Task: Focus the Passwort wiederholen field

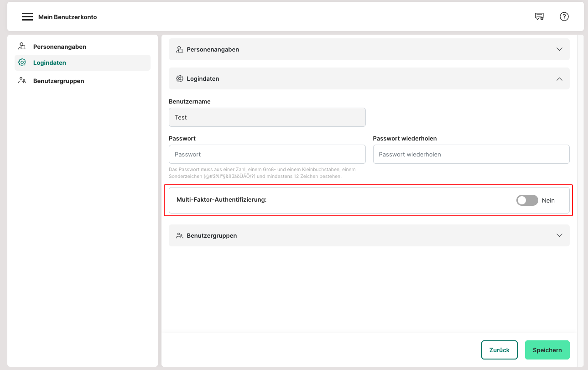Action: [x=471, y=154]
